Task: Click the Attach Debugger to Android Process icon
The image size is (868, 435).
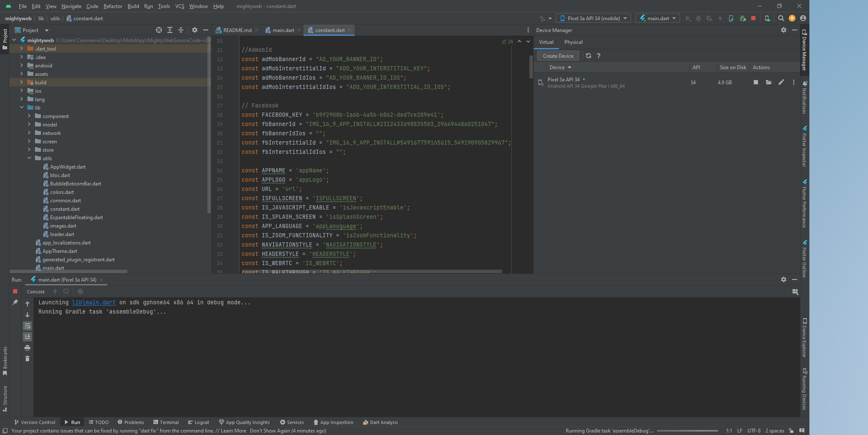Action: click(x=742, y=18)
